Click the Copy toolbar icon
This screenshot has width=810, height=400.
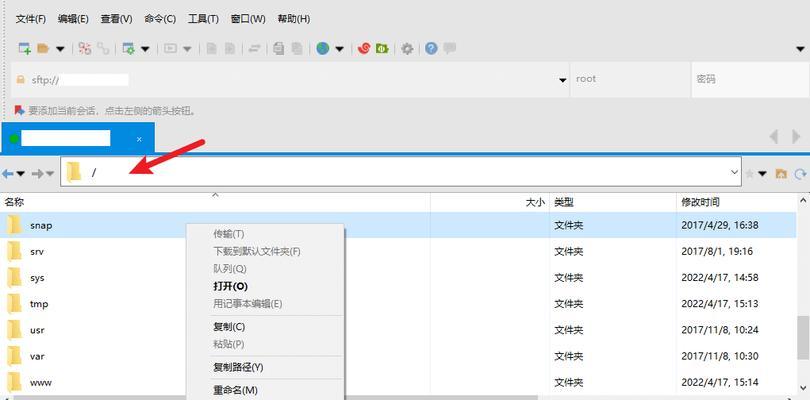278,49
